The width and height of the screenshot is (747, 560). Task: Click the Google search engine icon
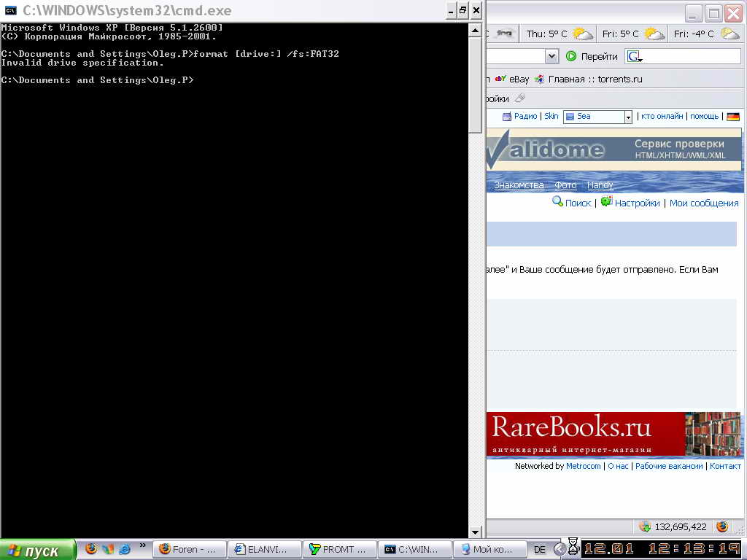click(633, 56)
